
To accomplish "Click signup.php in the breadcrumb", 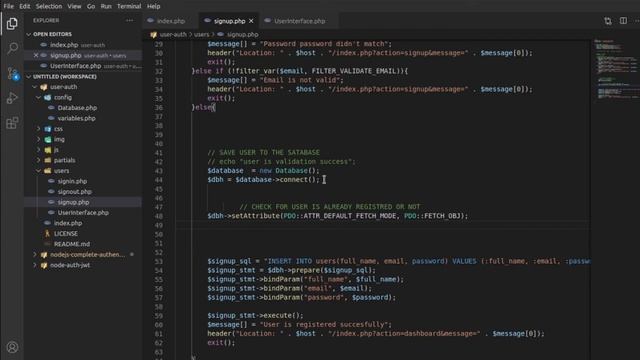I will click(242, 35).
